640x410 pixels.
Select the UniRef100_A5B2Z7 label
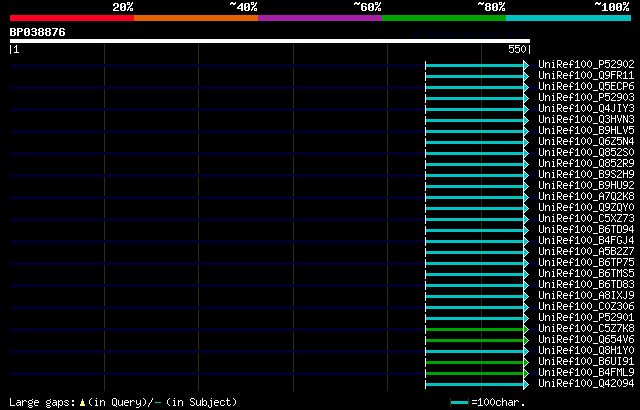[586, 251]
